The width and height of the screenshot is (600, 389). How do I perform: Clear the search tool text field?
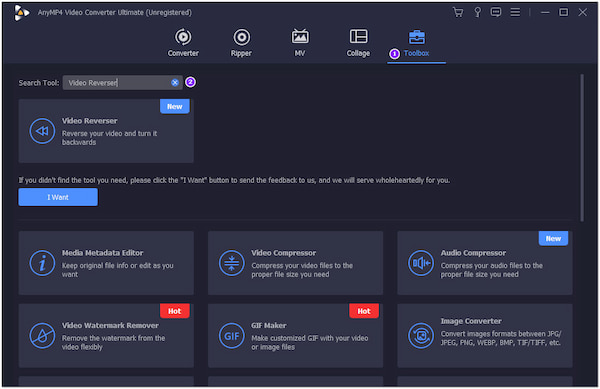pos(175,83)
